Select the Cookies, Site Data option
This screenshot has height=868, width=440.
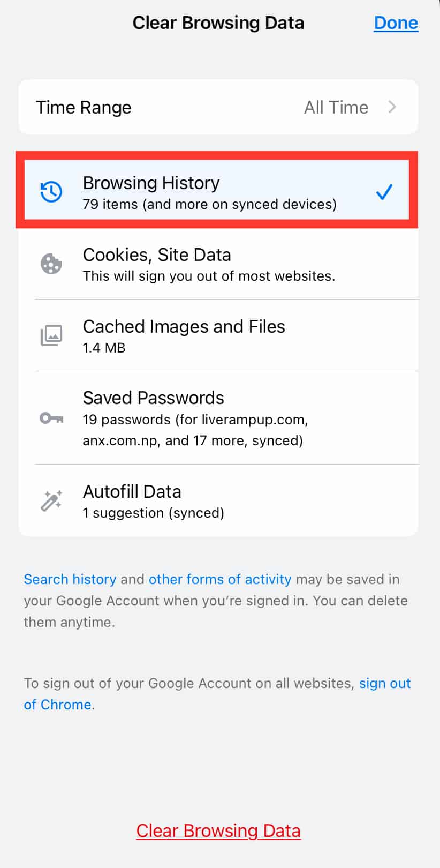click(x=218, y=264)
